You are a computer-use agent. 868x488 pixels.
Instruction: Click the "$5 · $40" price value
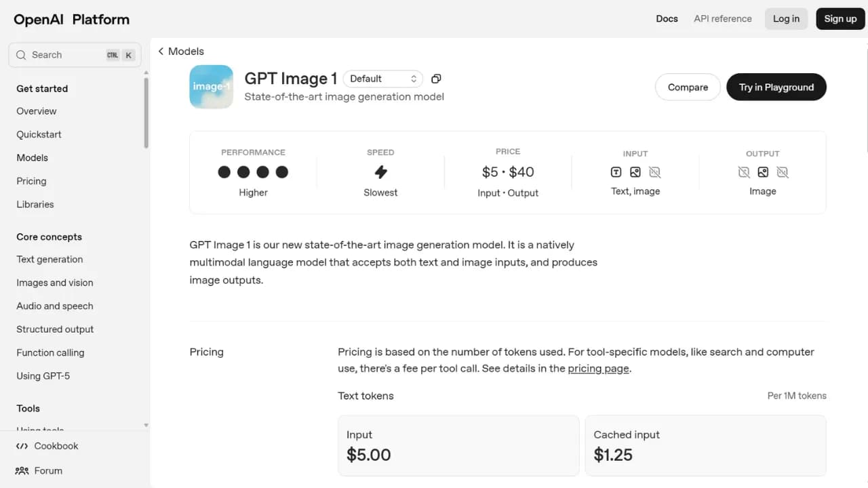508,172
